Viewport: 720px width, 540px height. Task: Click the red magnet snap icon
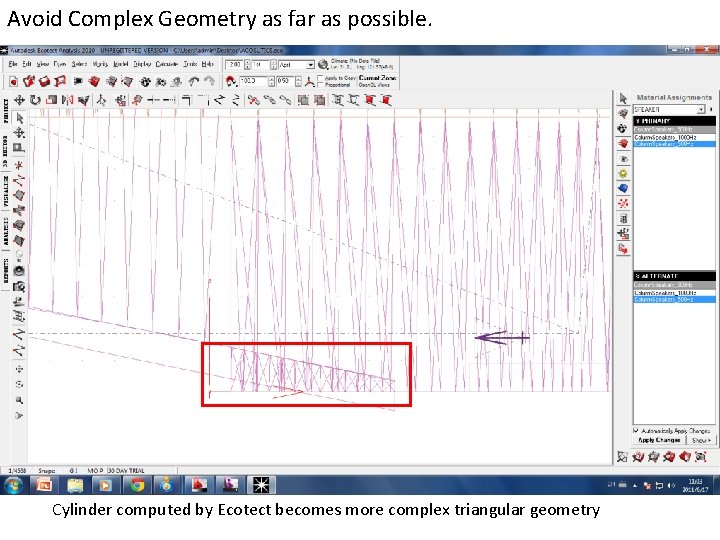point(231,82)
